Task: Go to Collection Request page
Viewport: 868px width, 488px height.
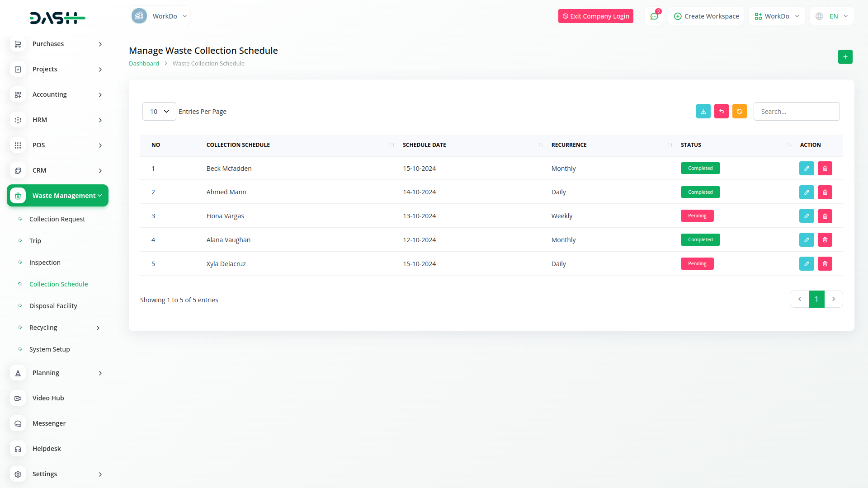Action: 57,219
